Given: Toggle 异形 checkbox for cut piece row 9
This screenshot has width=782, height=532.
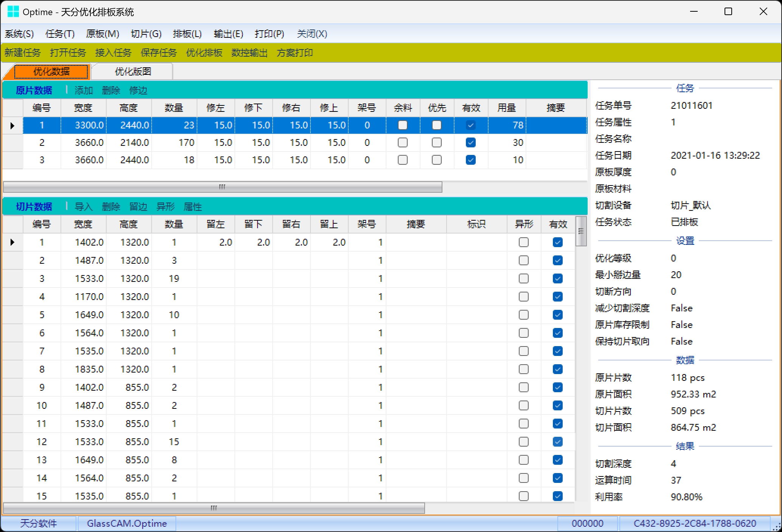Looking at the screenshot, I should tap(524, 387).
